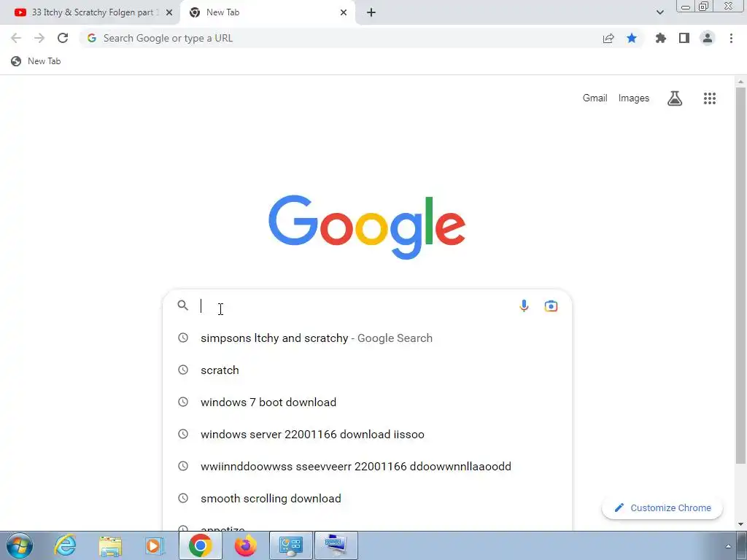
Task: Click the Google G icon in address bar
Action: click(x=92, y=38)
